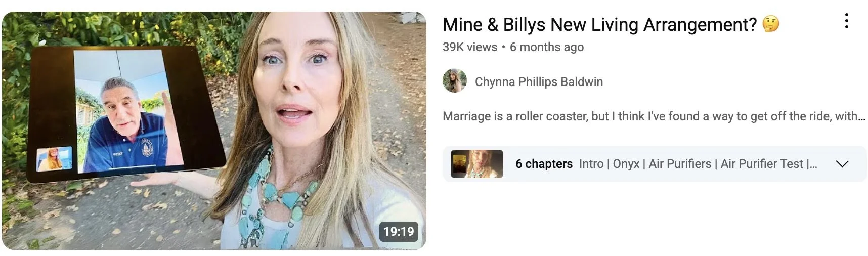This screenshot has width=868, height=256.
Task: Open the chapters preview thumbnail image
Action: (x=477, y=164)
